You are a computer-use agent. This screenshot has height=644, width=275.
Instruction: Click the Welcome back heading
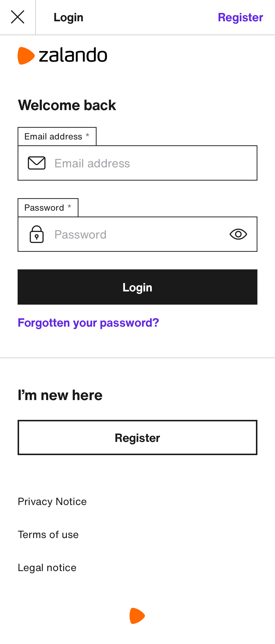[67, 105]
